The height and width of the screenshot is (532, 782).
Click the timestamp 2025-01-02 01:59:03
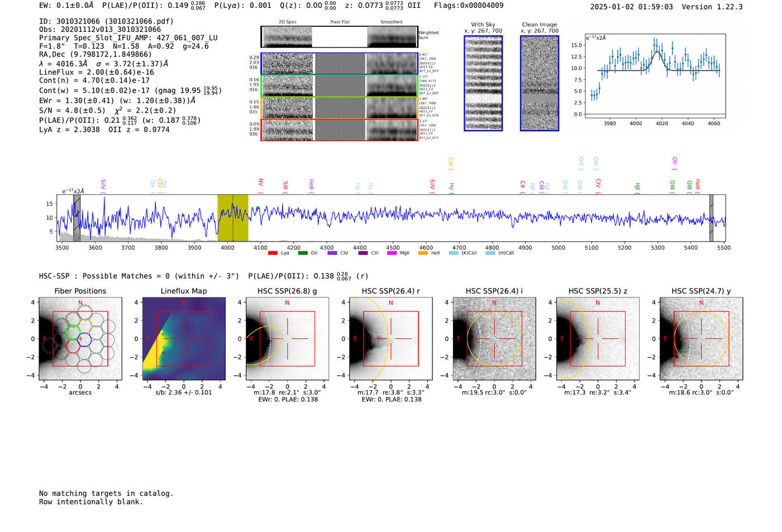[x=632, y=7]
